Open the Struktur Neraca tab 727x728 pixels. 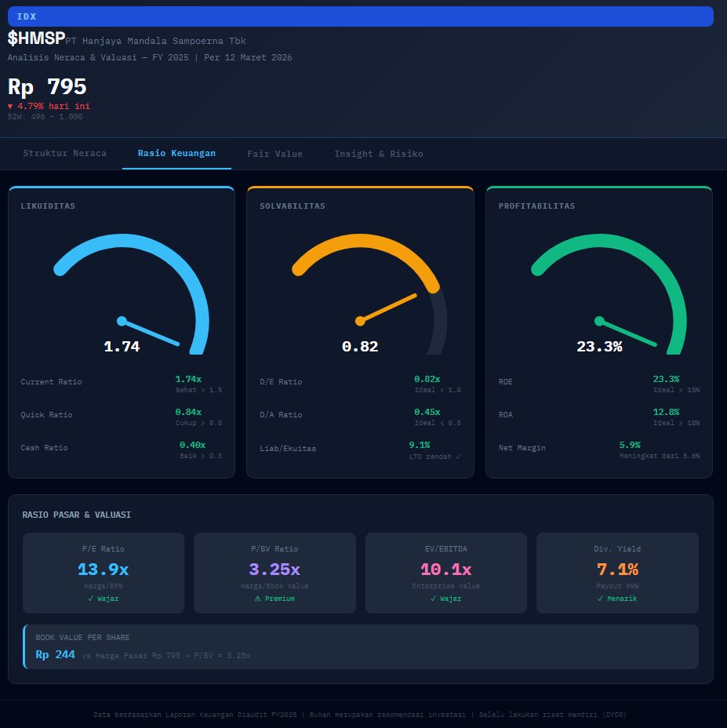coord(64,153)
